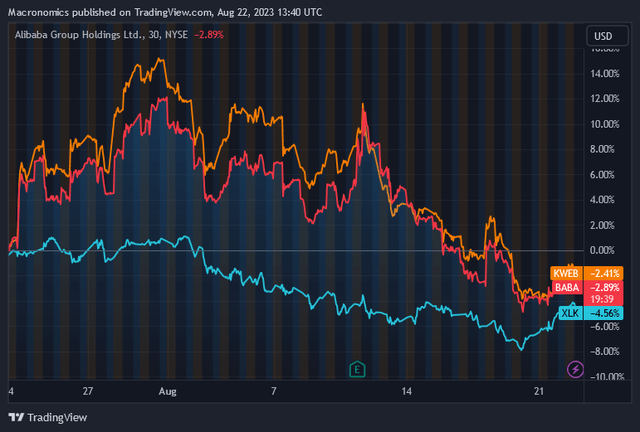Click the Alibaba Group Holdings Ltd. title
The width and height of the screenshot is (640, 432).
click(79, 35)
